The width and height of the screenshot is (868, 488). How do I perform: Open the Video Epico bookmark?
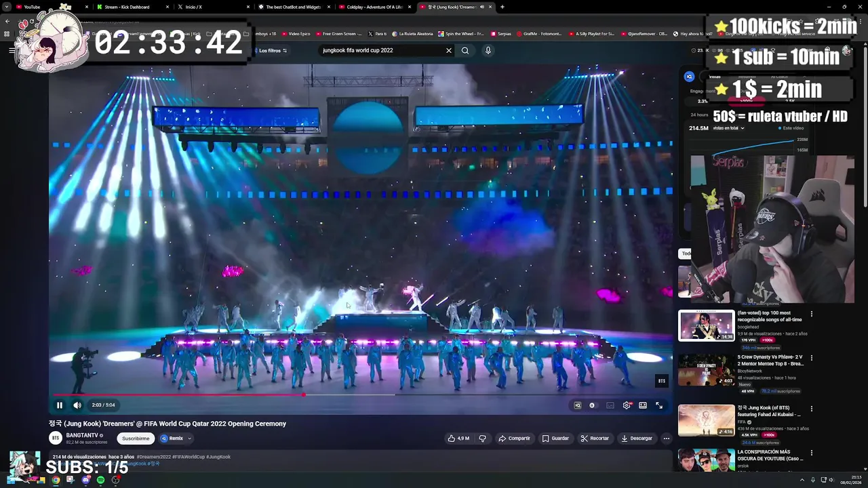tap(296, 33)
